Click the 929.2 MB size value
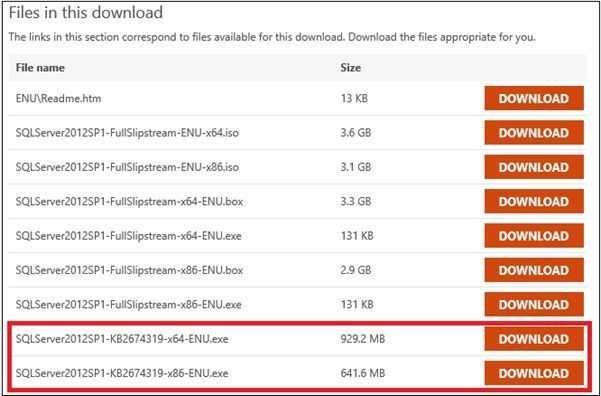 tap(363, 339)
